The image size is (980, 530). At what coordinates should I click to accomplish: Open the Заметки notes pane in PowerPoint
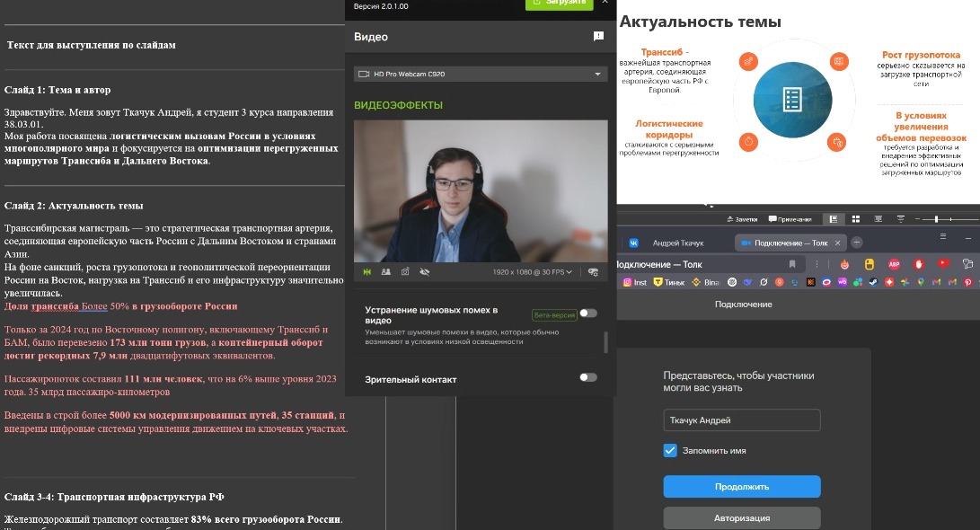point(741,218)
